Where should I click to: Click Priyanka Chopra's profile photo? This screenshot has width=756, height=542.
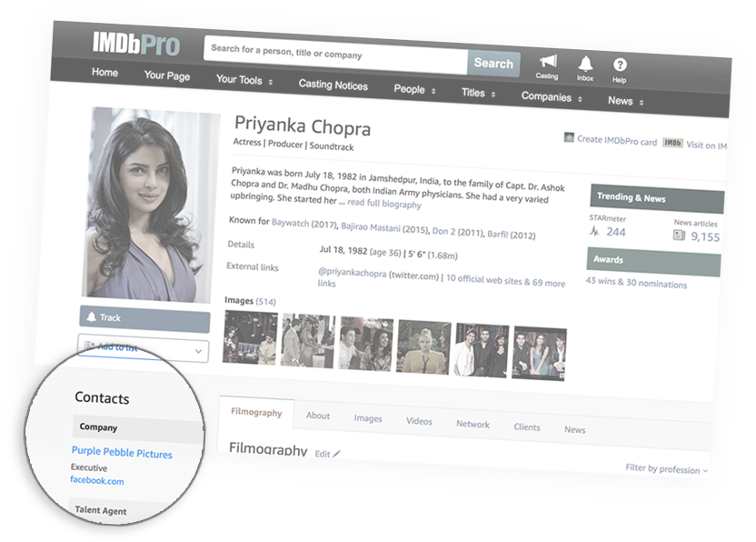coord(151,206)
